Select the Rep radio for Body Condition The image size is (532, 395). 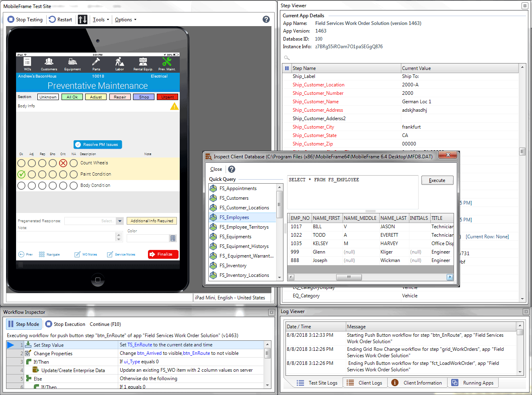click(42, 186)
